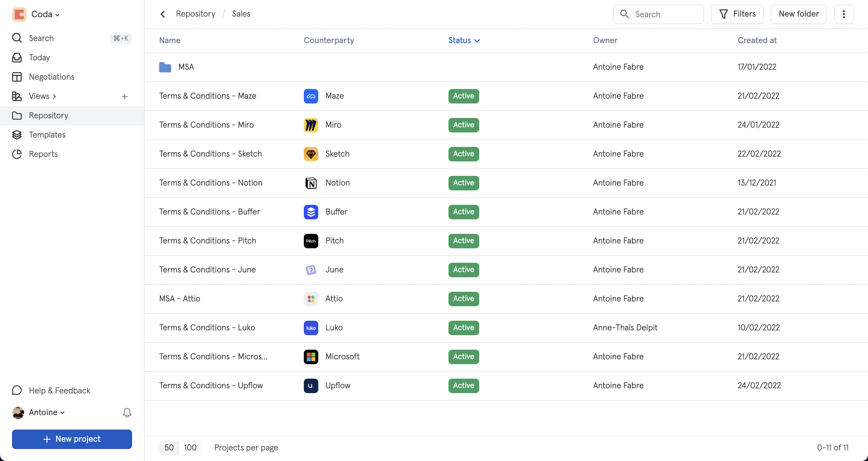Click the Miro counterparty logo
868x461 pixels.
pyautogui.click(x=311, y=125)
